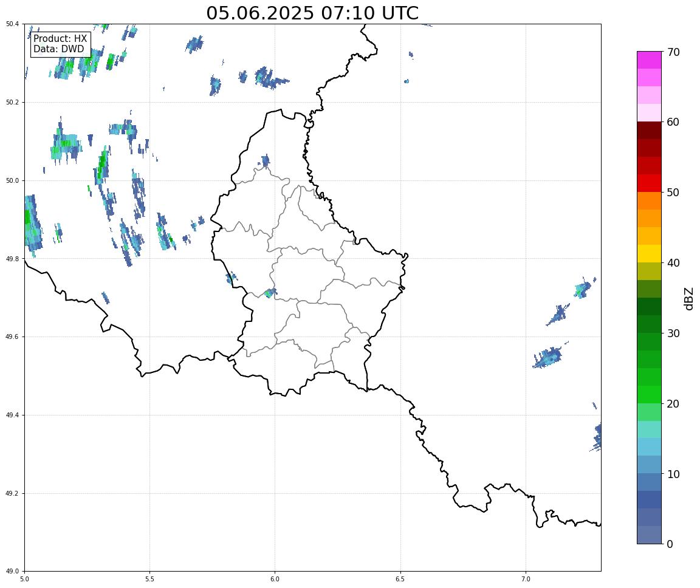This screenshot has width=700, height=588.
Task: Click the latitude tick label '50.2'
Action: (x=13, y=102)
